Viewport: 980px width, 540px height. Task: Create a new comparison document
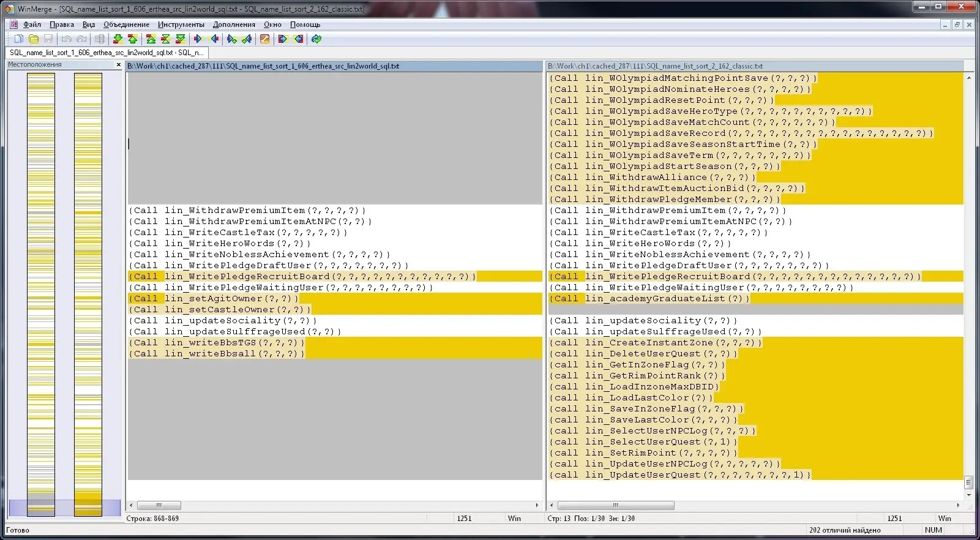click(x=20, y=39)
